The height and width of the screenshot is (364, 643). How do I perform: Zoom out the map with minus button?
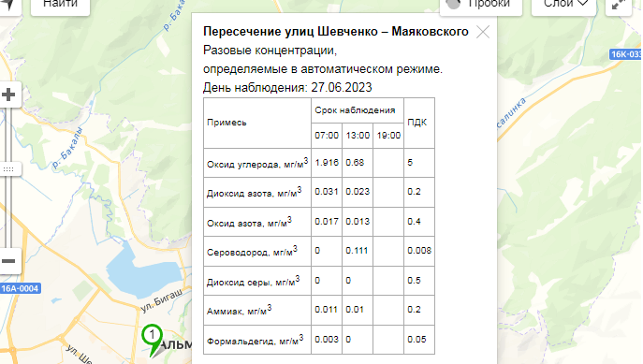point(8,261)
